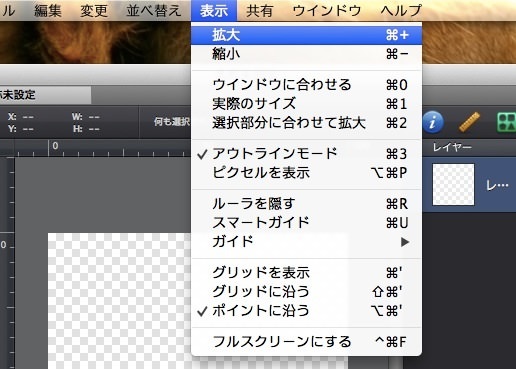Open the ruler measurement tool icon
This screenshot has width=516, height=369.
click(x=469, y=122)
